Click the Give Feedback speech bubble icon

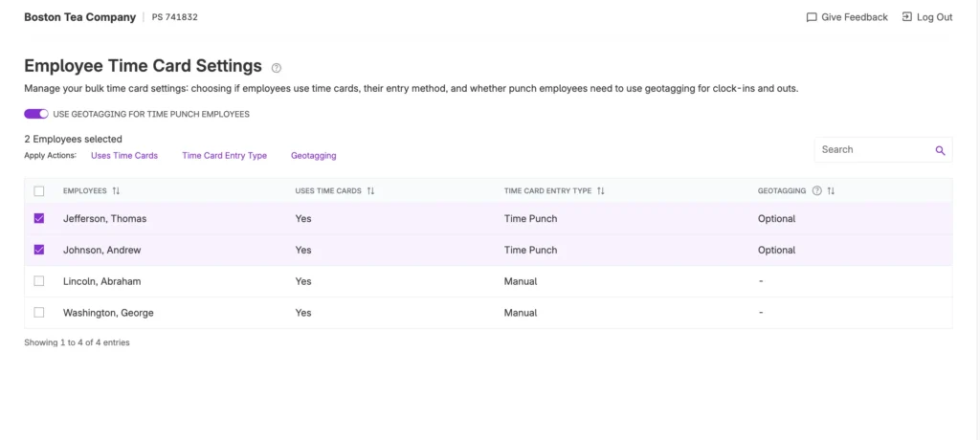[812, 17]
